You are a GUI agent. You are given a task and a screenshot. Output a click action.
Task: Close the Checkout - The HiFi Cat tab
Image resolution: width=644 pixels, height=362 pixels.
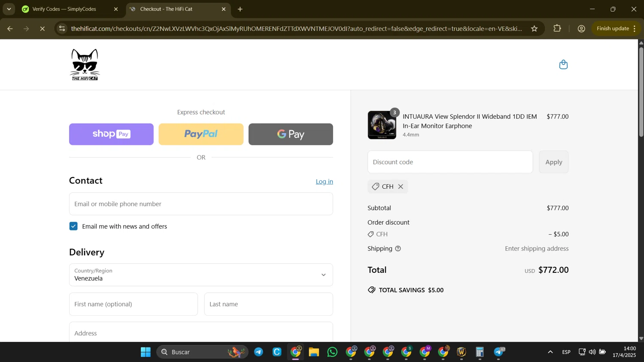click(x=223, y=9)
